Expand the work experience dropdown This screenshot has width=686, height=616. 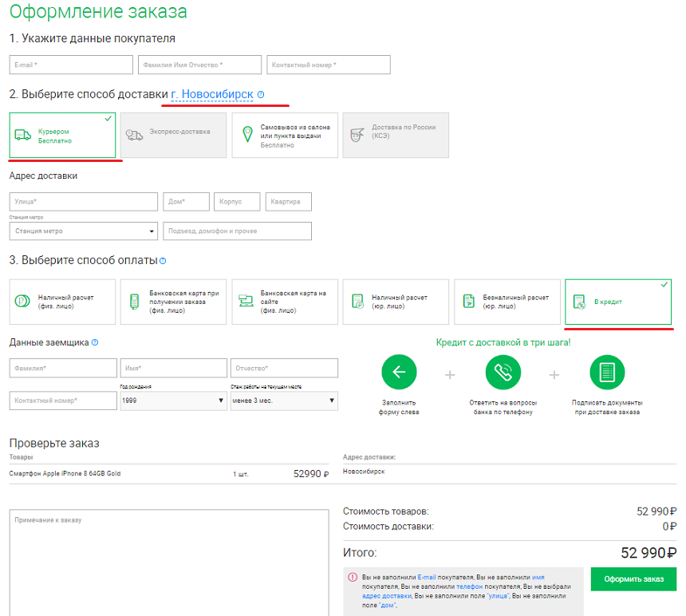[284, 401]
